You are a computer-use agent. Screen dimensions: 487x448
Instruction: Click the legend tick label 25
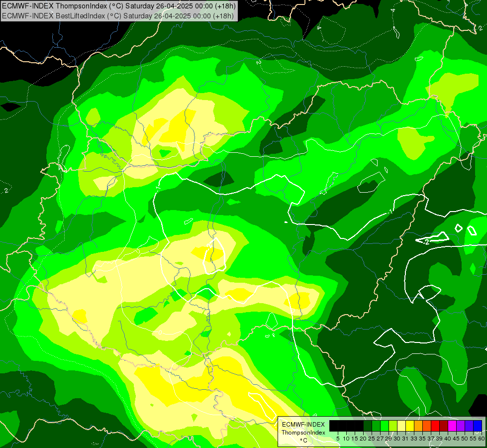372,439
